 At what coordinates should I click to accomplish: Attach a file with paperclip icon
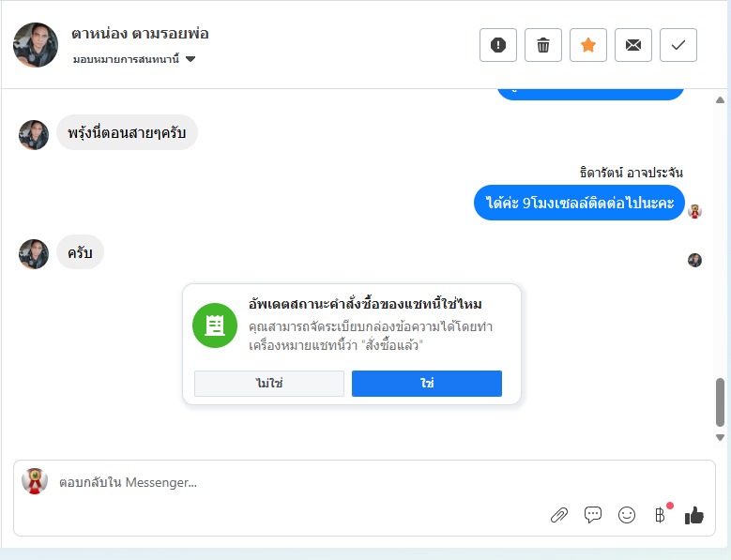point(559,515)
